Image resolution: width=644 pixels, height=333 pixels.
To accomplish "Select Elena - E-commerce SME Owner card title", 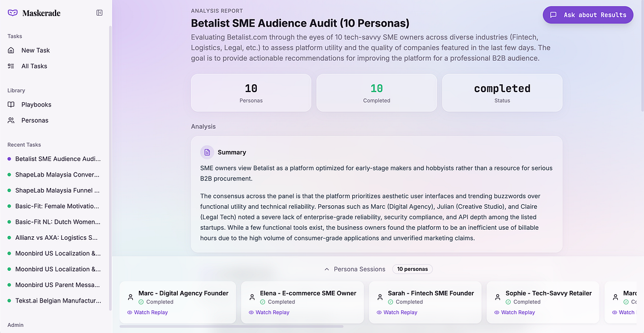I will pyautogui.click(x=308, y=293).
